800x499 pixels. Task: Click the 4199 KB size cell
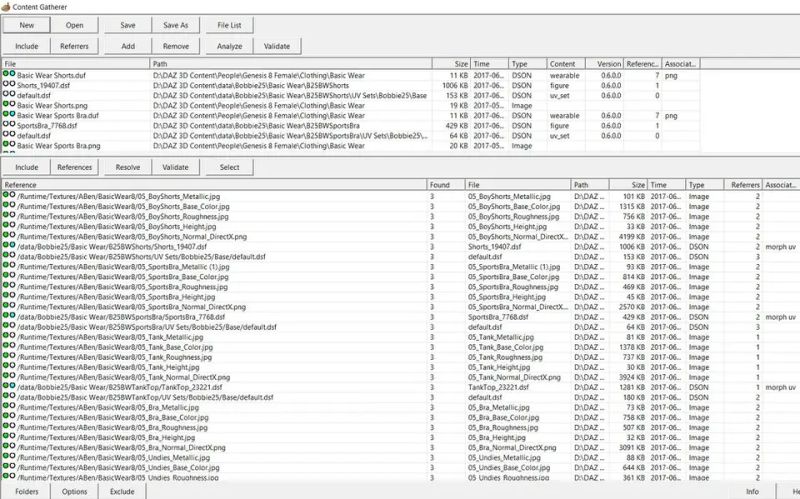pos(632,237)
